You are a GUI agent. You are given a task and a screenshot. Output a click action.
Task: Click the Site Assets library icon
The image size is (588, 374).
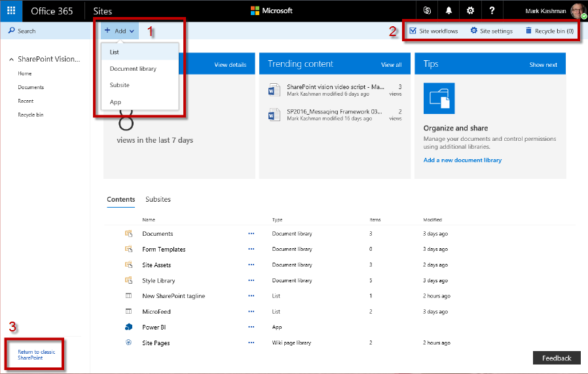click(128, 265)
